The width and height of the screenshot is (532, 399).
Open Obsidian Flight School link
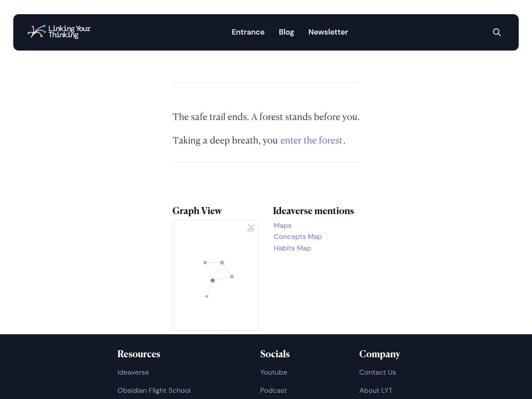coord(154,391)
